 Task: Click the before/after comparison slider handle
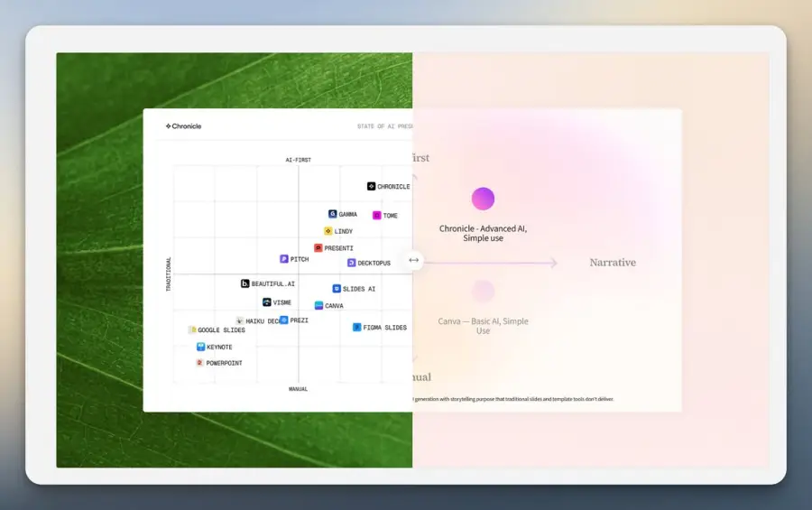point(414,260)
